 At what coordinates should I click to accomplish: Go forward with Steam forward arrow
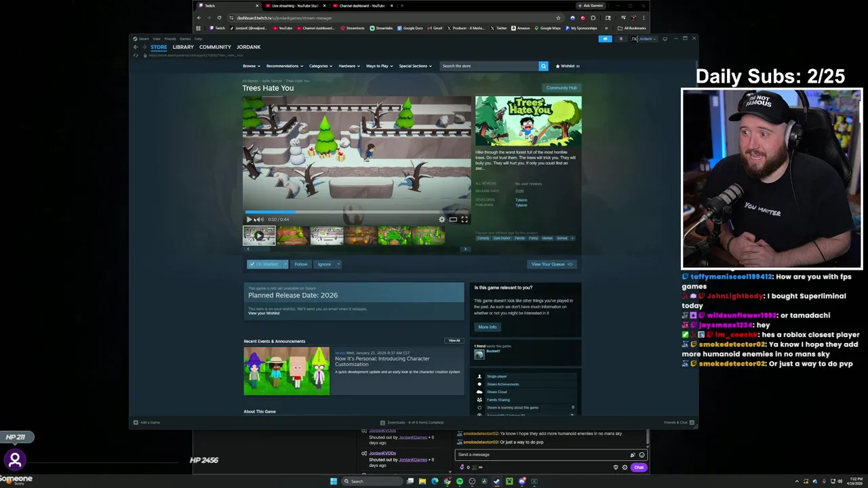click(x=144, y=47)
